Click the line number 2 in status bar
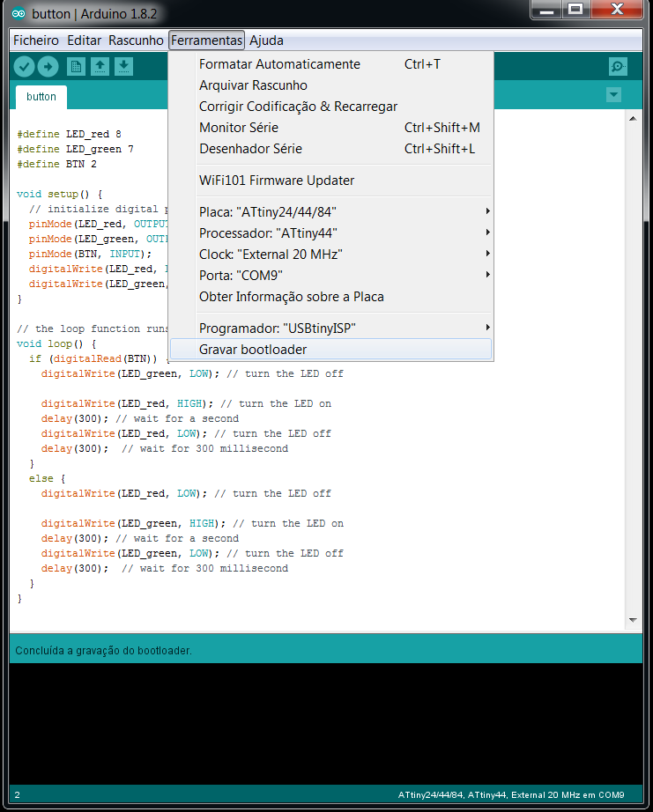This screenshot has width=653, height=812. (17, 795)
